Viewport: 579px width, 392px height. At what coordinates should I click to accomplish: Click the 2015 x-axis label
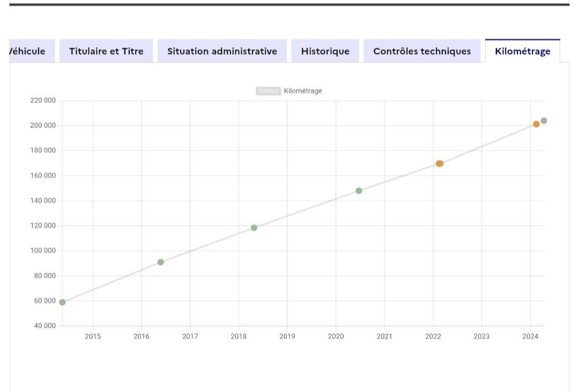tap(93, 336)
